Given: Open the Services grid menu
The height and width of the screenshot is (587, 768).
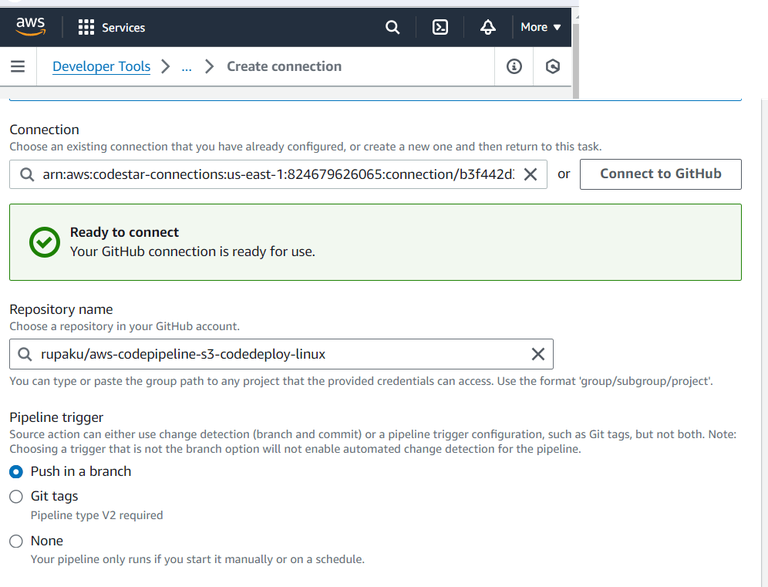Looking at the screenshot, I should coord(86,27).
